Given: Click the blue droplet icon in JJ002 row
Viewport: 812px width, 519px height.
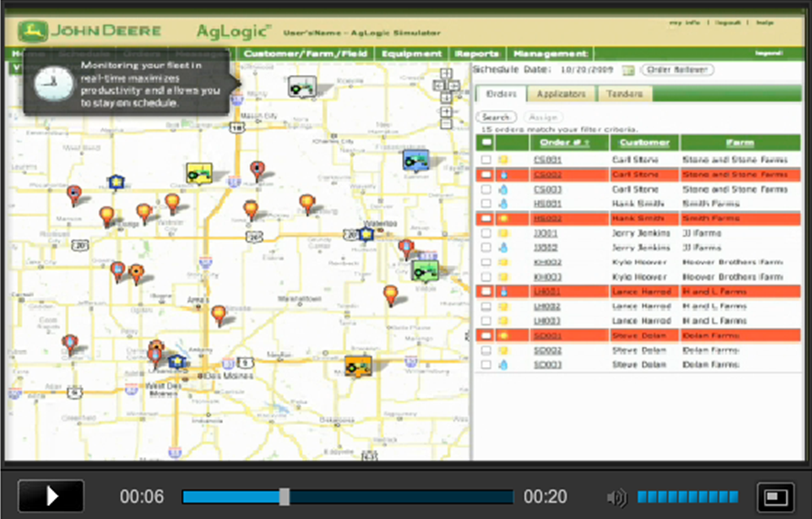Looking at the screenshot, I should pyautogui.click(x=504, y=247).
